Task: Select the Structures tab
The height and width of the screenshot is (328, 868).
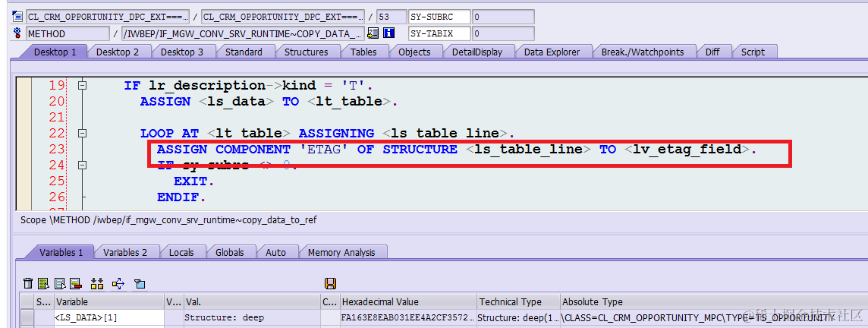Action: [306, 52]
